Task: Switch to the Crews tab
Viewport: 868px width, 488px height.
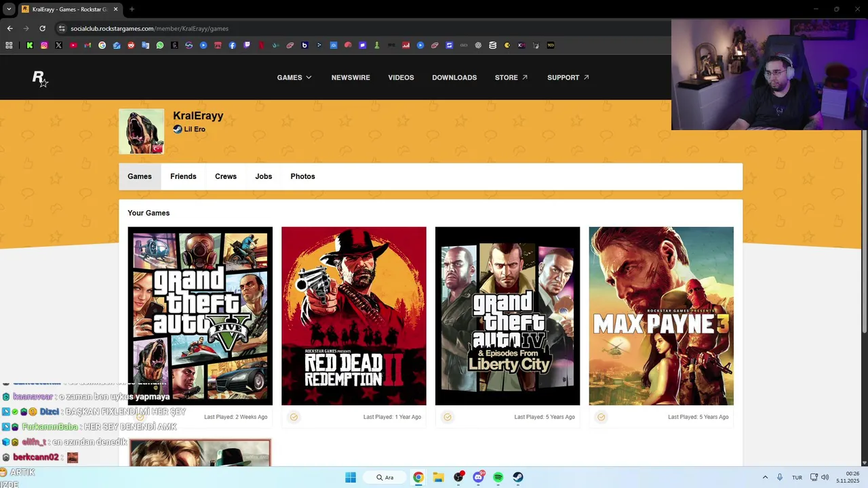Action: coord(226,176)
